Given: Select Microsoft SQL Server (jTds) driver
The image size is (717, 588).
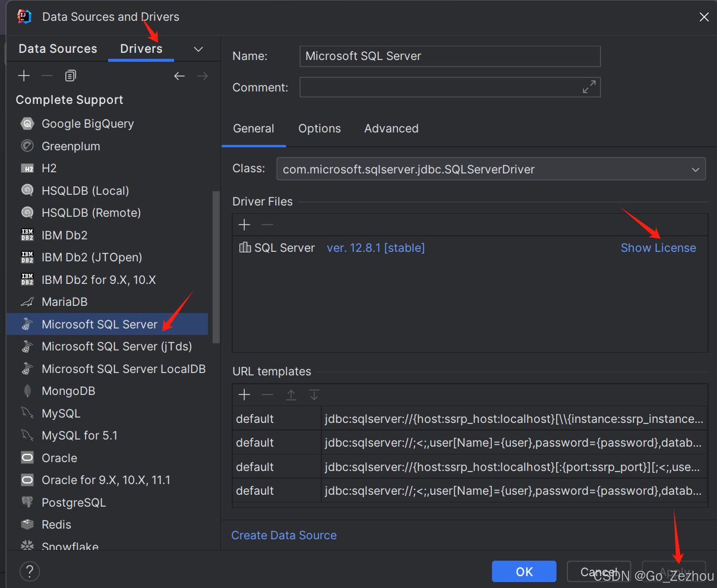Looking at the screenshot, I should pyautogui.click(x=107, y=346).
